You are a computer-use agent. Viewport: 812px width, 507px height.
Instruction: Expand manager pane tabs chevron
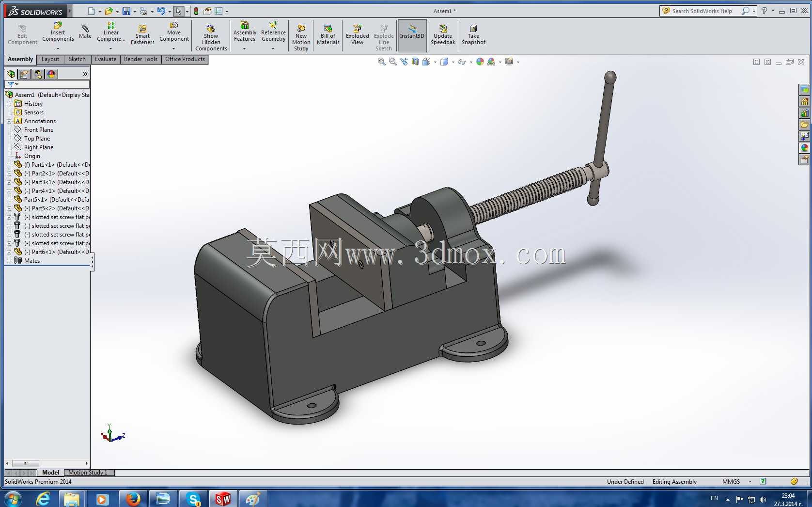tap(85, 74)
